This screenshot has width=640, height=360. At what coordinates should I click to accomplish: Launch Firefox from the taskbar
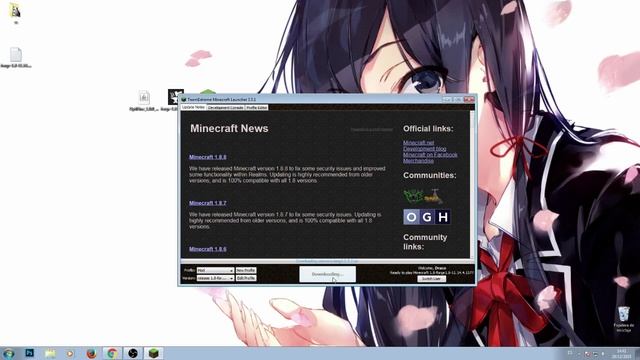[91, 353]
